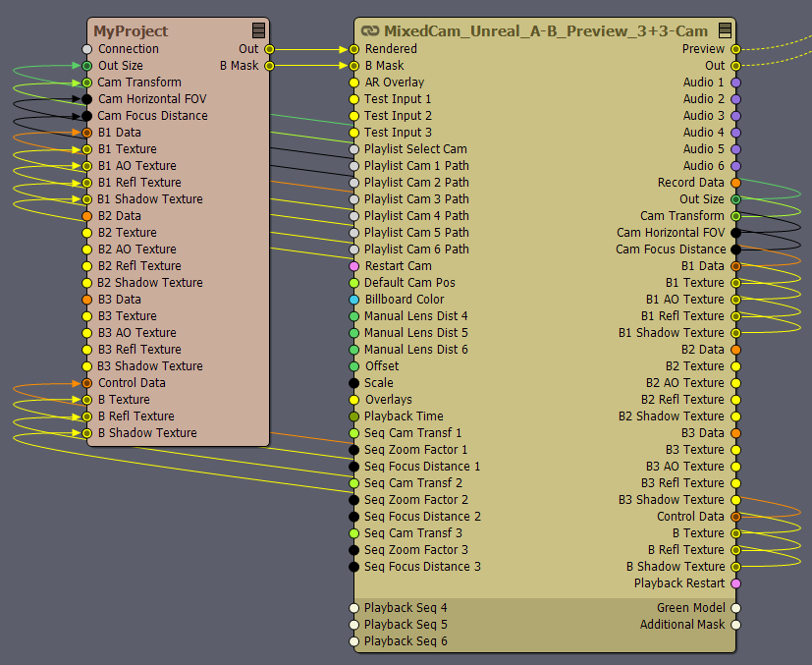
Task: Click the link icon beside MixedCam title
Action: click(x=370, y=31)
